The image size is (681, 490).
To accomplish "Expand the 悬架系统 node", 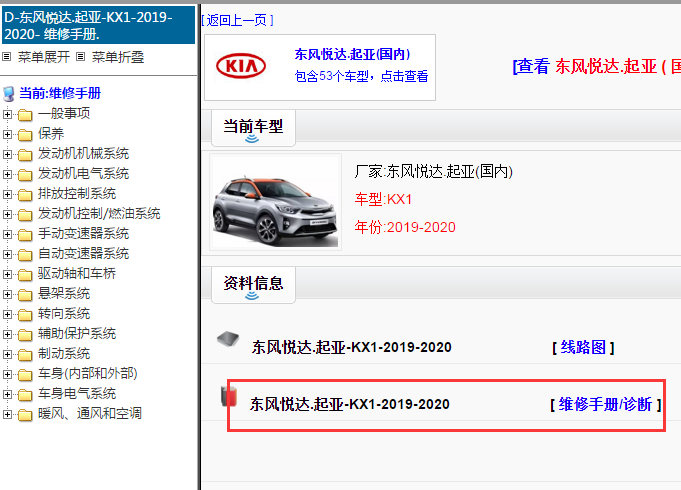I will (7, 294).
